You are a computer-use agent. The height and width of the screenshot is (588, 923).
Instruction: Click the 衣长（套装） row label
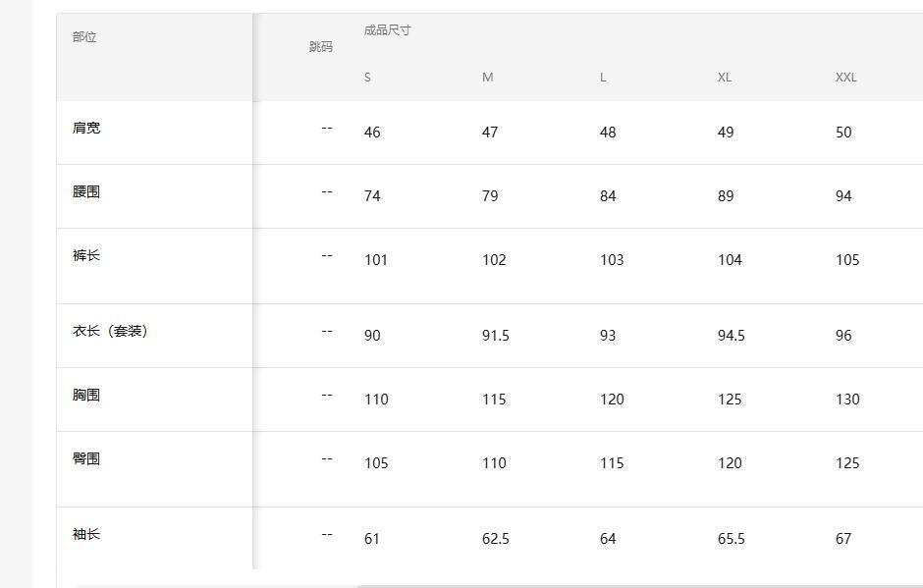pyautogui.click(x=110, y=331)
